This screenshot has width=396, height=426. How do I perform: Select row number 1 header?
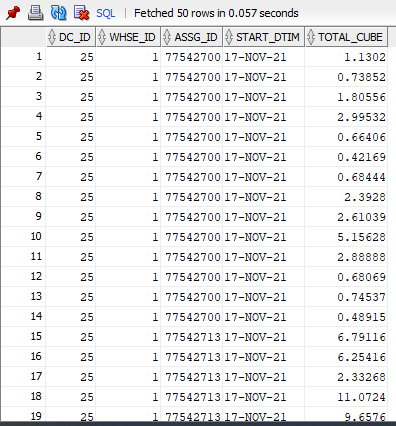pos(23,57)
